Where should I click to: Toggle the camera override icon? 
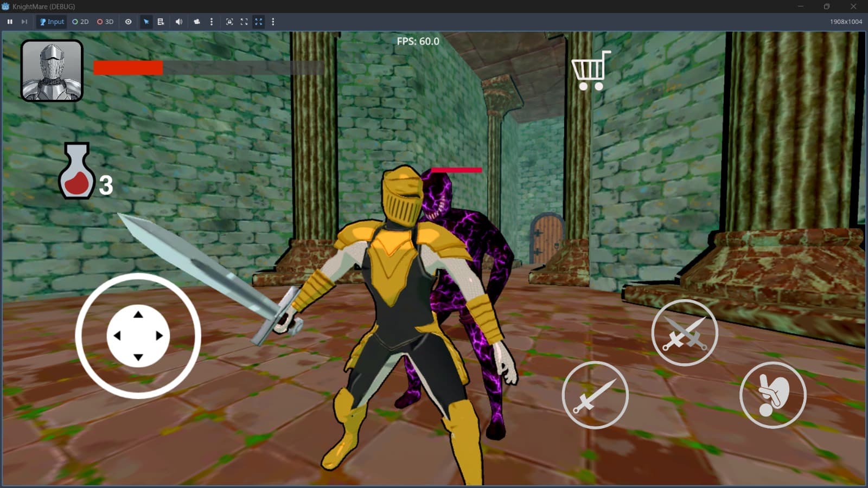click(197, 22)
